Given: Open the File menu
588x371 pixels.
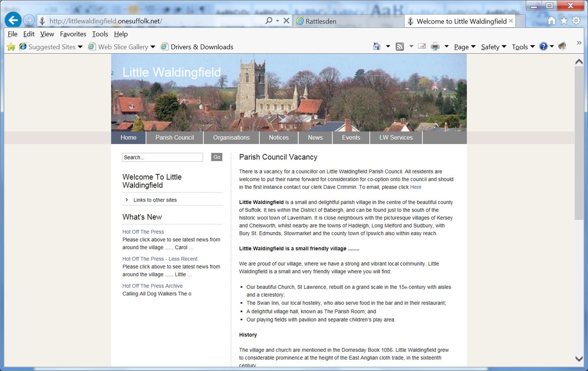Looking at the screenshot, I should 13,34.
